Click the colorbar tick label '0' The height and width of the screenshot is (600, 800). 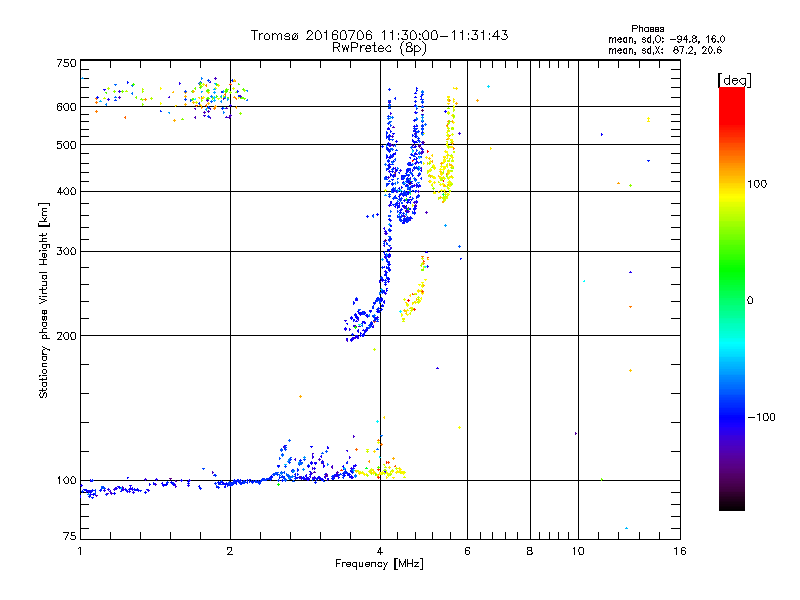click(750, 301)
